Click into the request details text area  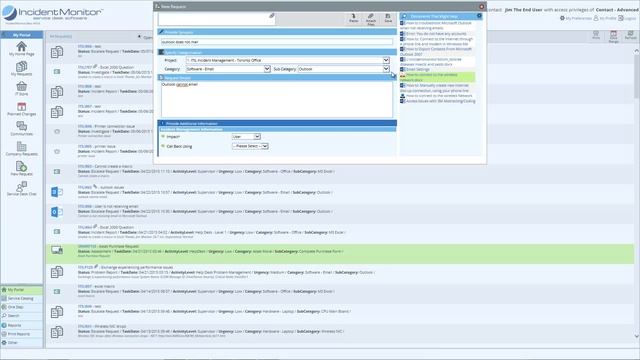pos(277,99)
